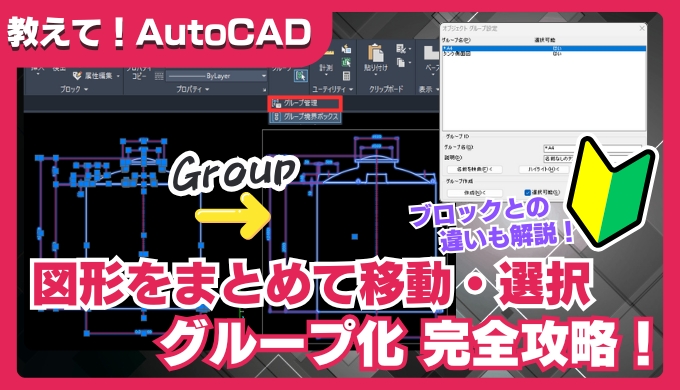680x390 pixels.
Task: Click the blue group grip in the right tank drawing
Action: coord(355,237)
